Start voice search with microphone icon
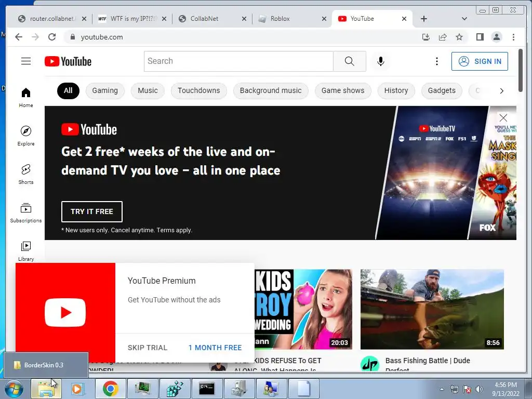Image resolution: width=532 pixels, height=399 pixels. pos(381,61)
